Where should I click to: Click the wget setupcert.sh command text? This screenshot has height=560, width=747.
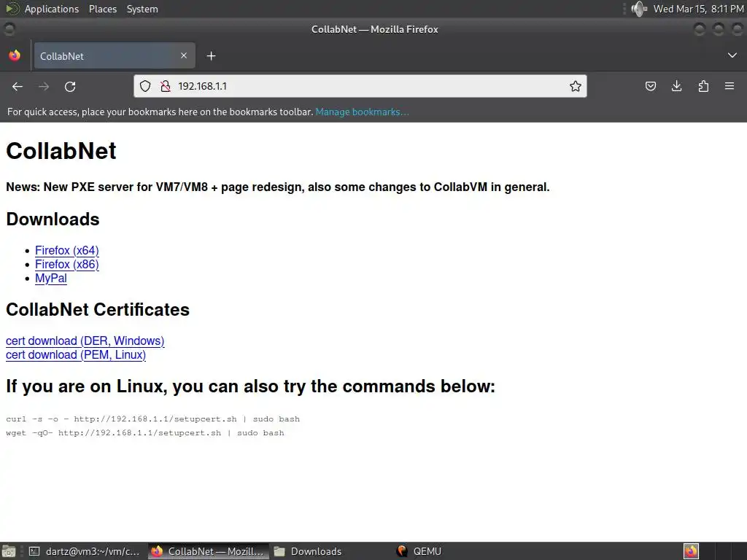coord(145,433)
